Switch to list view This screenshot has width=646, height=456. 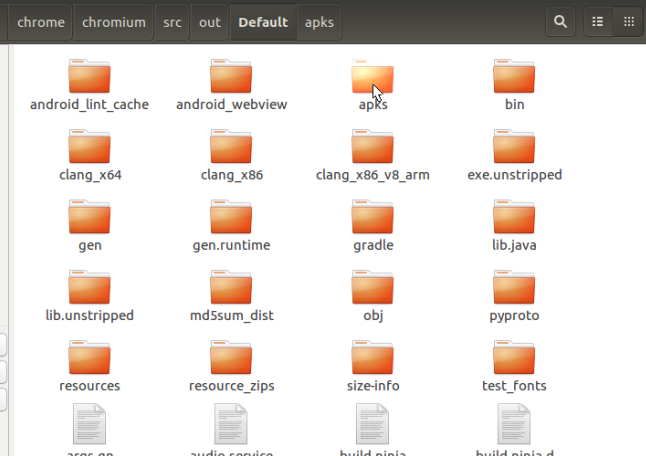tap(598, 21)
